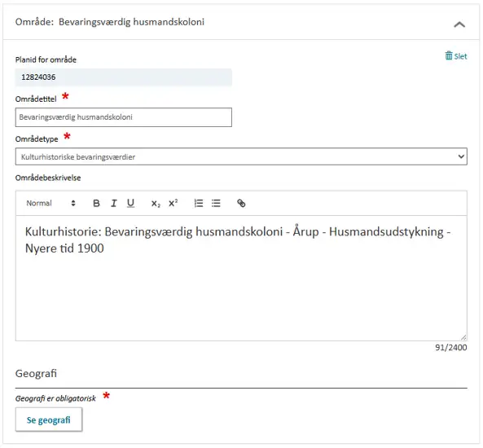The image size is (483, 448).
Task: Click the Område: Bevaringsværdig husmandskoloni header
Action: [110, 22]
